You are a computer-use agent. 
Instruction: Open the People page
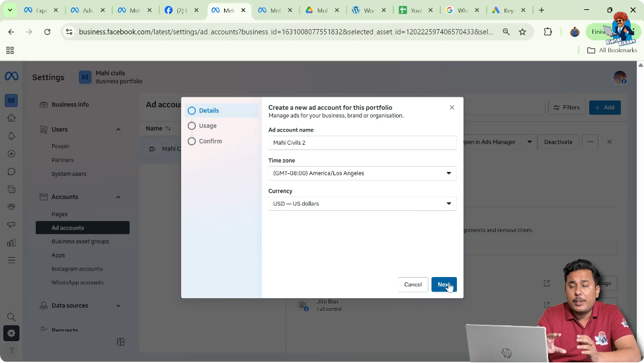(x=60, y=146)
